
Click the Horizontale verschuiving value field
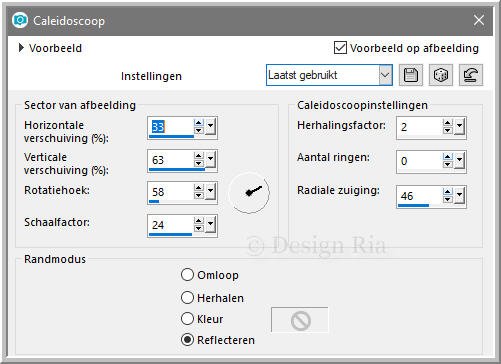click(x=171, y=127)
